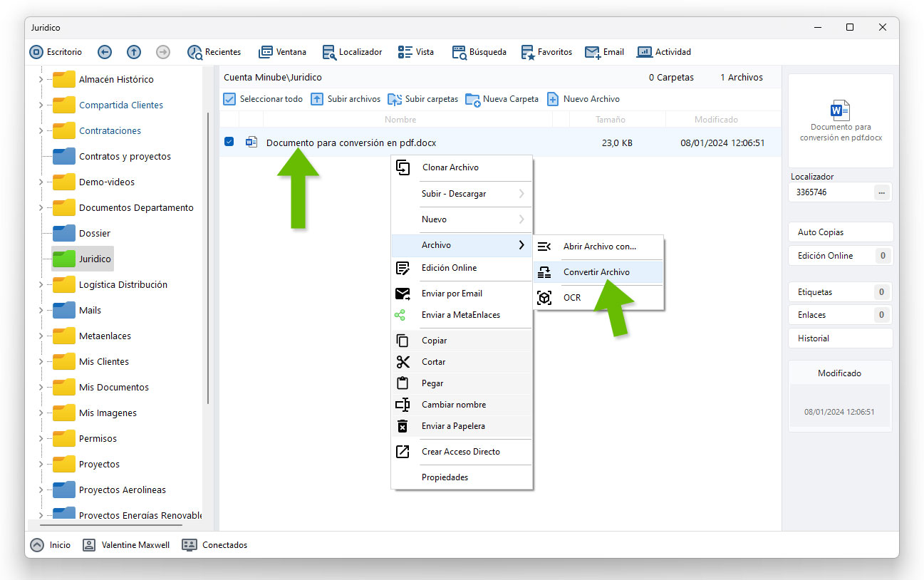
Task: Open the Nuevo submenu
Action: (462, 219)
